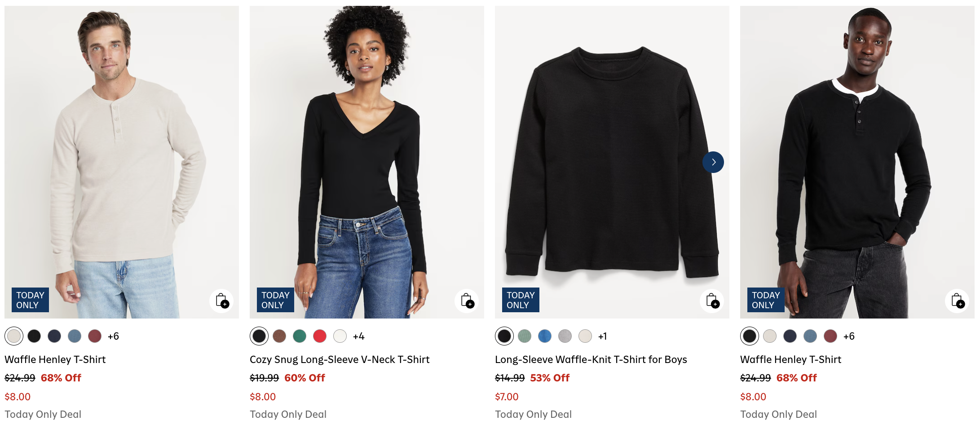Expand +1 more color for the Boys Waffle-Knit T-Shirt
Image resolution: width=980 pixels, height=425 pixels.
602,336
